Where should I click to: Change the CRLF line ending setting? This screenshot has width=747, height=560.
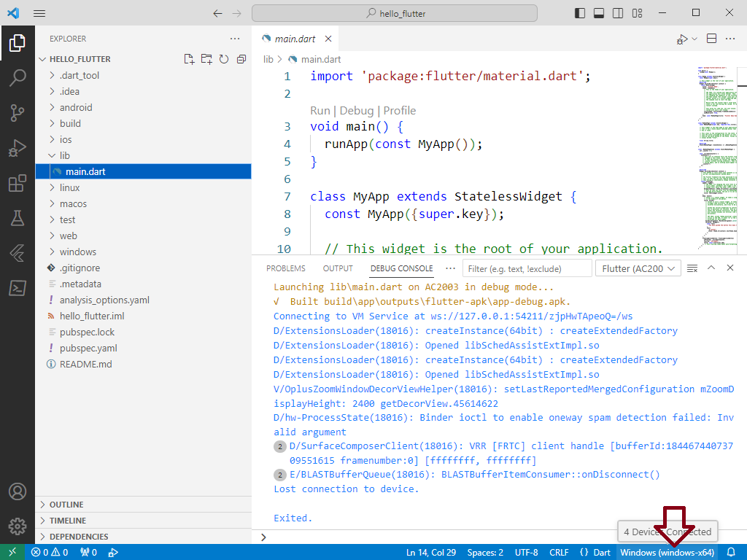(559, 553)
